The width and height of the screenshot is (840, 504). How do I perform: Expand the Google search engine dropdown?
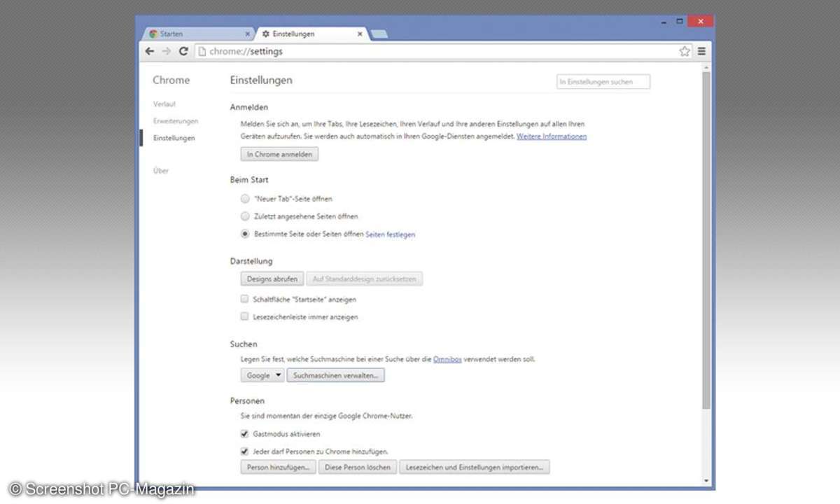(x=262, y=375)
